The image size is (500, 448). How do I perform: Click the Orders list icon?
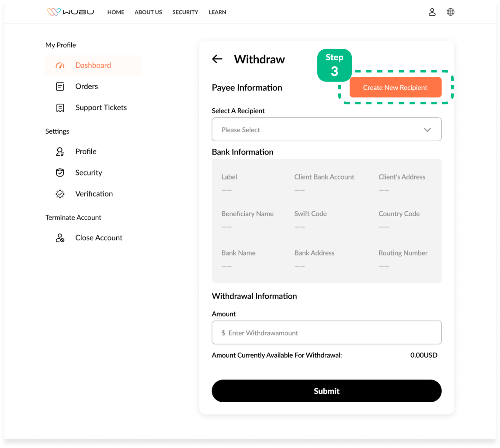[60, 86]
